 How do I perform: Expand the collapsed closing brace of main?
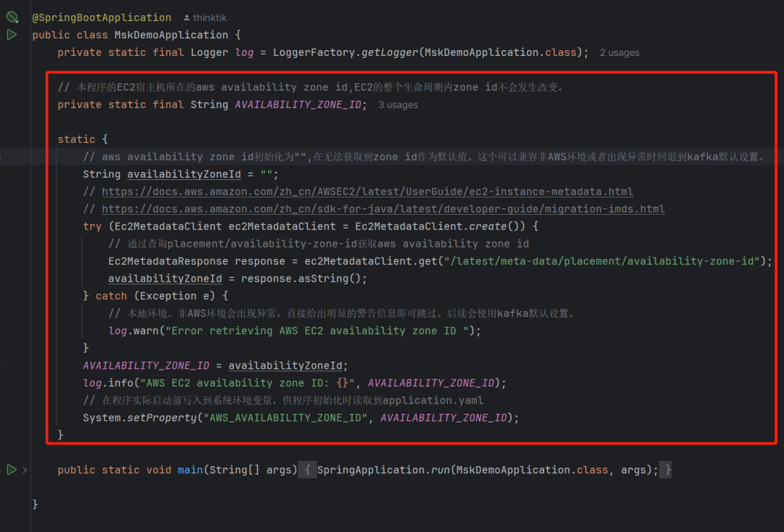[666, 470]
